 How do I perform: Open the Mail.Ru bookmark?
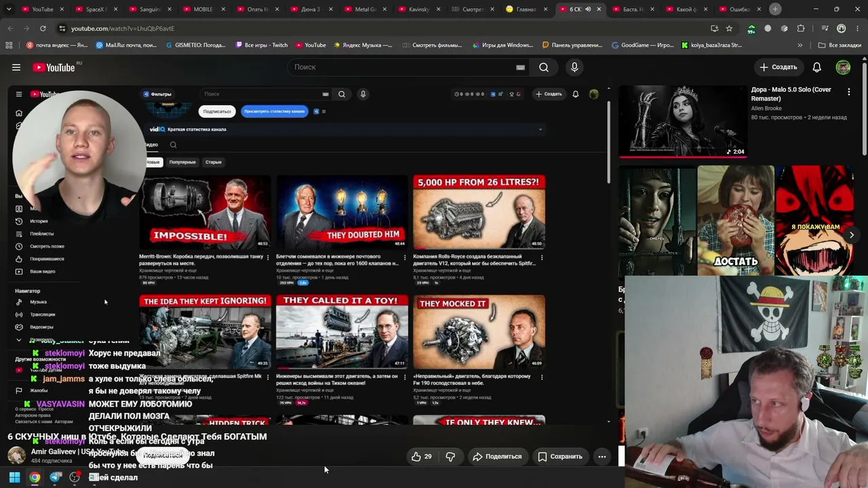127,45
